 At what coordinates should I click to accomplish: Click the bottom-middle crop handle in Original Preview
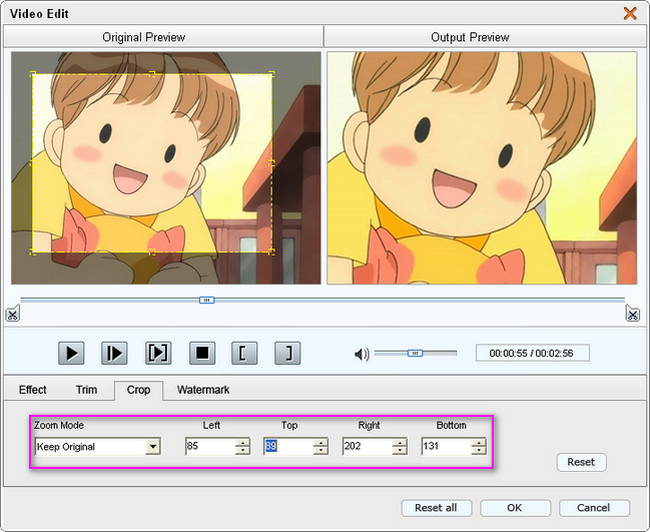coord(152,252)
